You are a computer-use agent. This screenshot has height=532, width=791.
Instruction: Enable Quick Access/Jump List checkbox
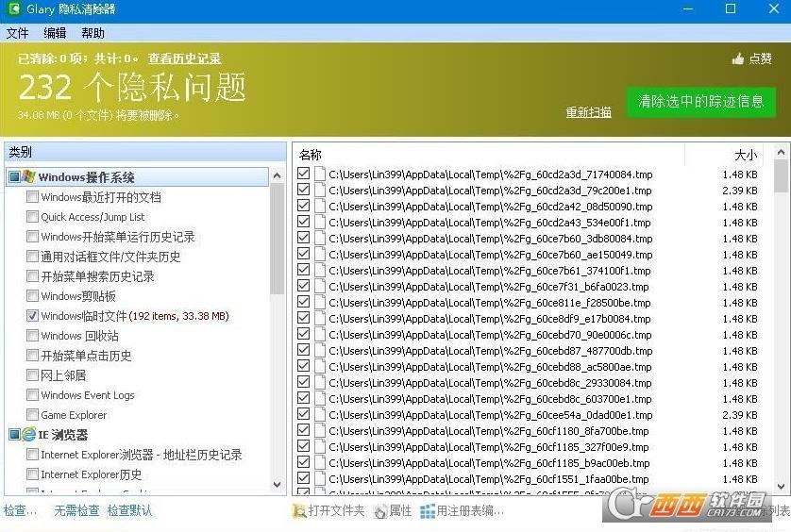[32, 216]
